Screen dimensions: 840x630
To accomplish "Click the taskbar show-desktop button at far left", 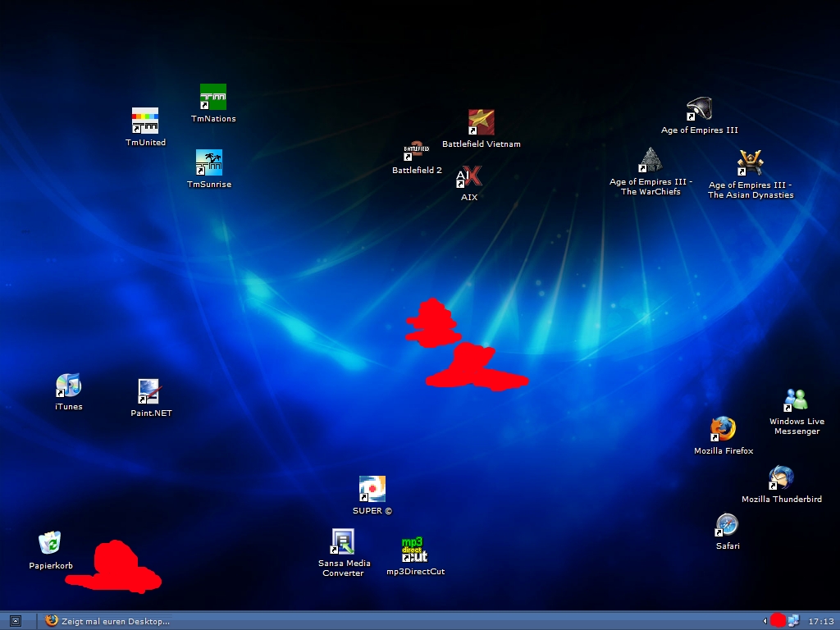I will (16, 621).
